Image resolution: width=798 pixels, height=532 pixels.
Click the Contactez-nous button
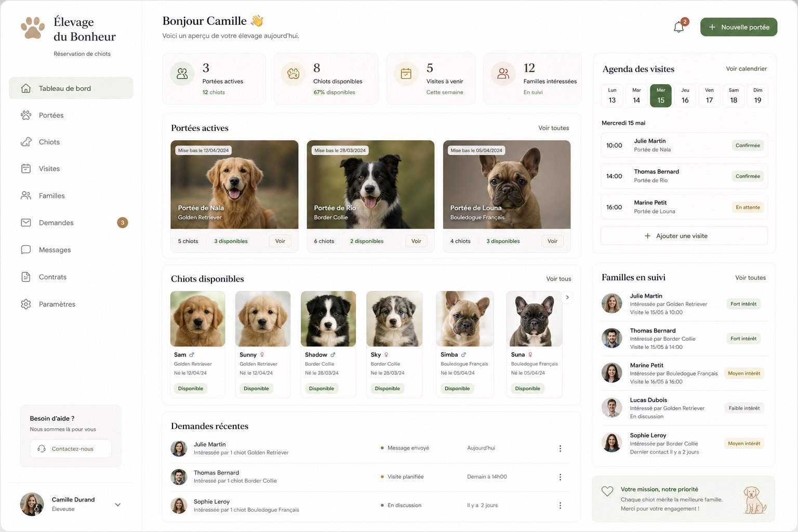coord(71,449)
